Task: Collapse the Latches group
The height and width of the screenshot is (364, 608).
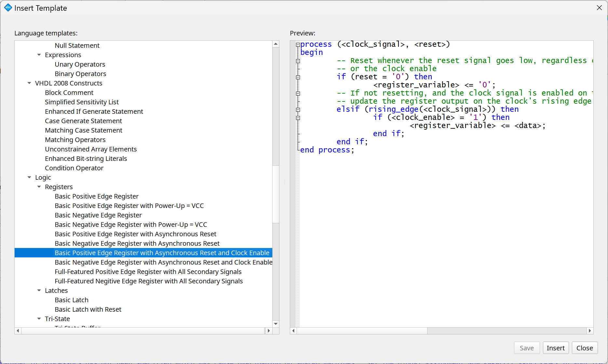Action: coord(39,290)
